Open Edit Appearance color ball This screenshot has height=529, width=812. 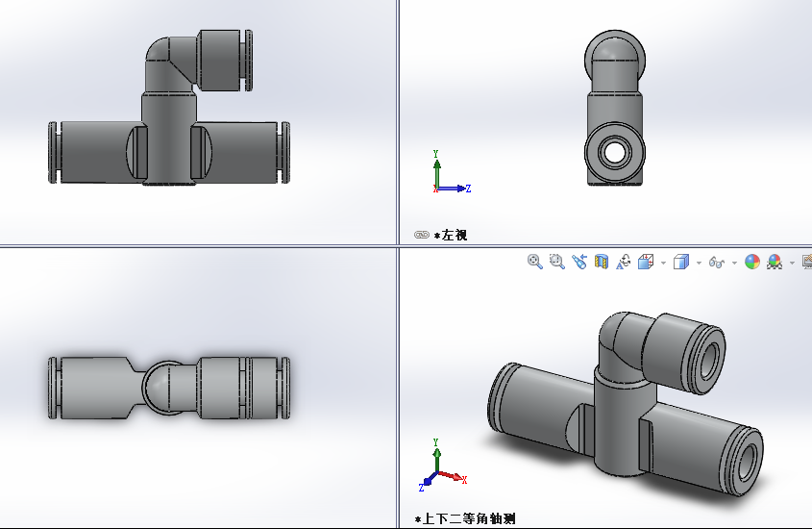tap(751, 262)
